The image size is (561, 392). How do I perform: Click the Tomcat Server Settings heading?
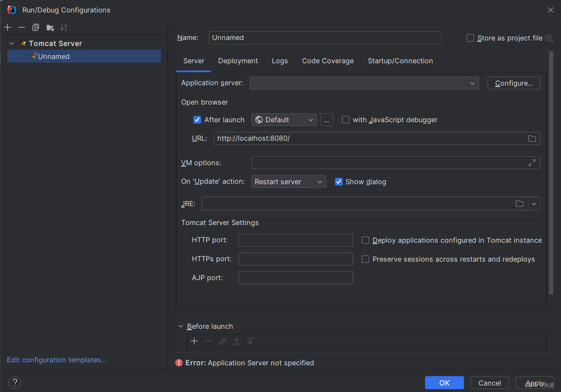220,222
